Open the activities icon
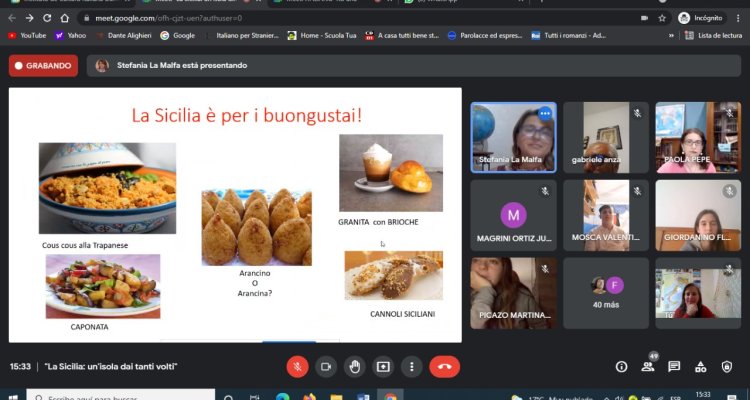This screenshot has height=400, width=750. click(x=700, y=367)
